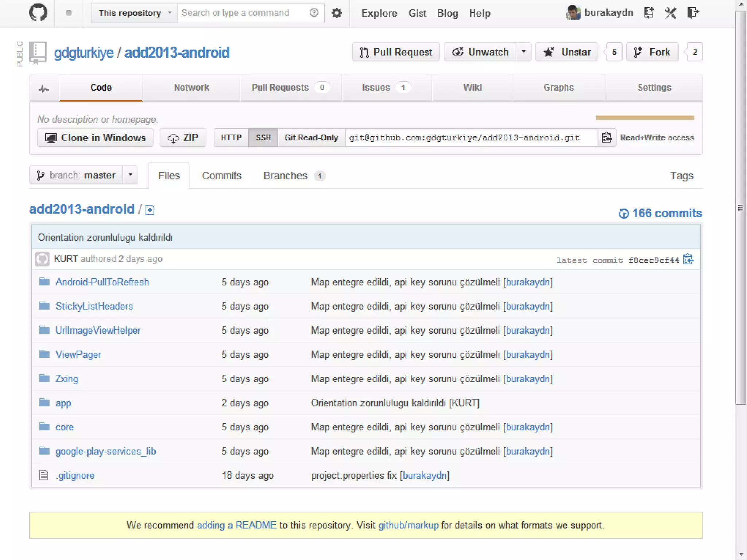Copy the latest commit SHA icon
The height and width of the screenshot is (560, 747).
[688, 259]
